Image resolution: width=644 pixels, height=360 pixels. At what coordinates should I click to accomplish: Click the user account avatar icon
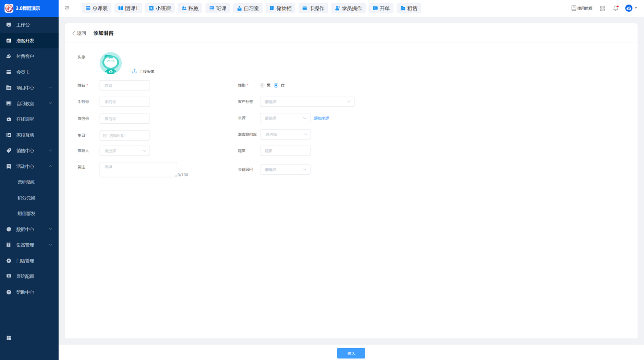tap(629, 8)
